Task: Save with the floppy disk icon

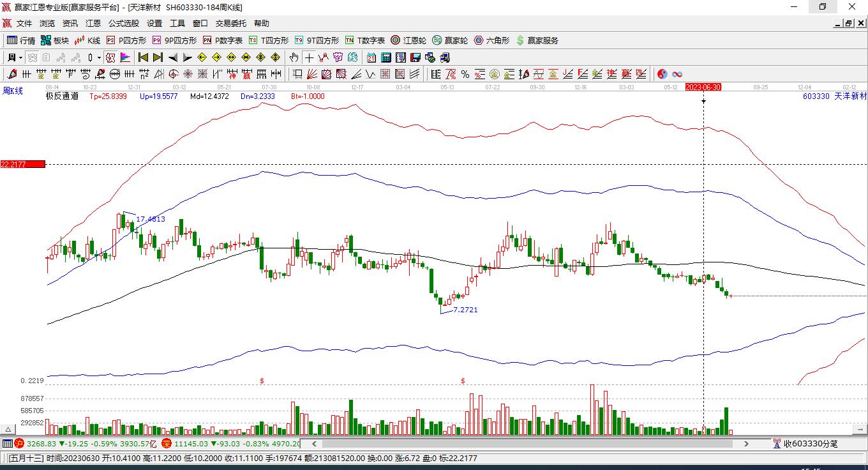Action: (x=415, y=57)
